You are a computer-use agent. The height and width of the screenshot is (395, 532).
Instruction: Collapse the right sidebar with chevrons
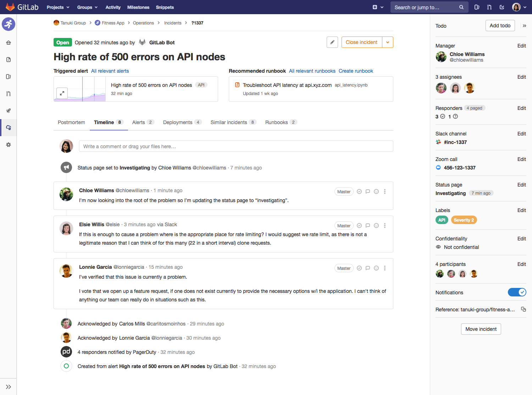tap(524, 26)
